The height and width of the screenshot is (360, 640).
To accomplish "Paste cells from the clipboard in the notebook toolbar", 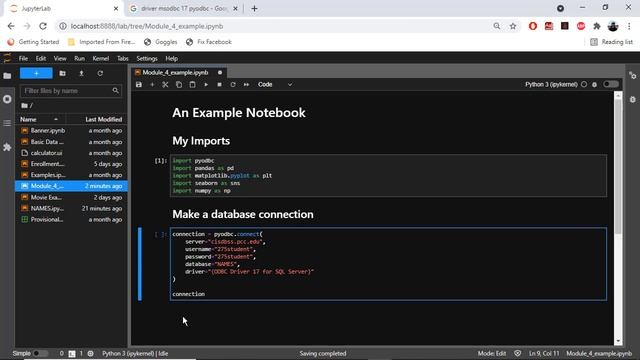I will tap(192, 84).
